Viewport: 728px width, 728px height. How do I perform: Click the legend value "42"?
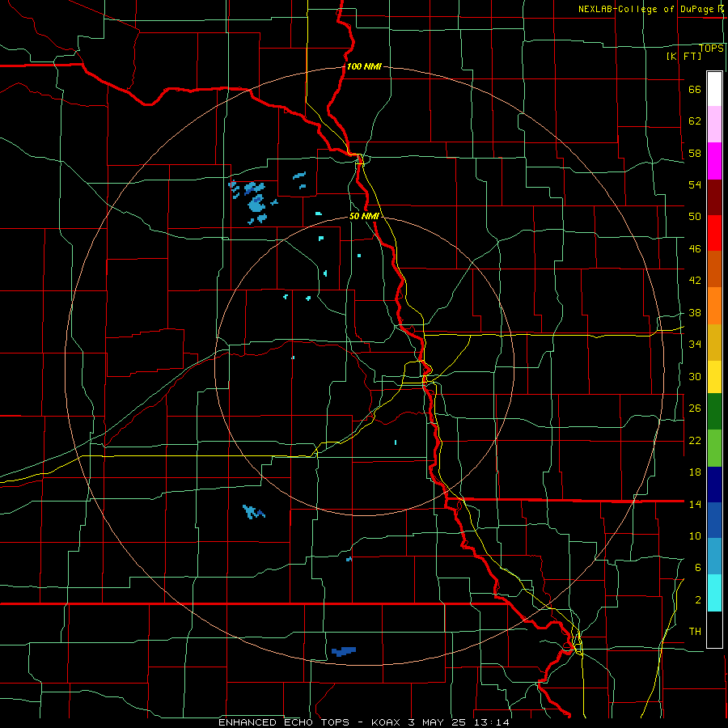click(x=695, y=281)
